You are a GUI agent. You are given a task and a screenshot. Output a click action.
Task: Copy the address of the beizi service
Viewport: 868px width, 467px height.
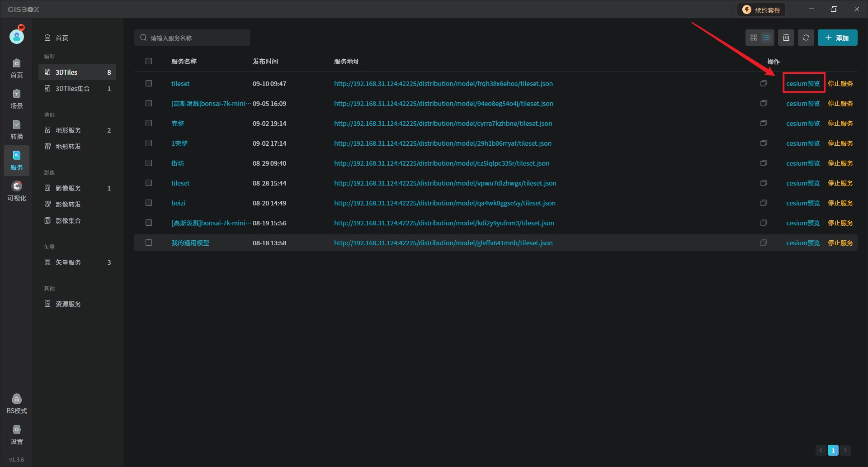pos(764,203)
